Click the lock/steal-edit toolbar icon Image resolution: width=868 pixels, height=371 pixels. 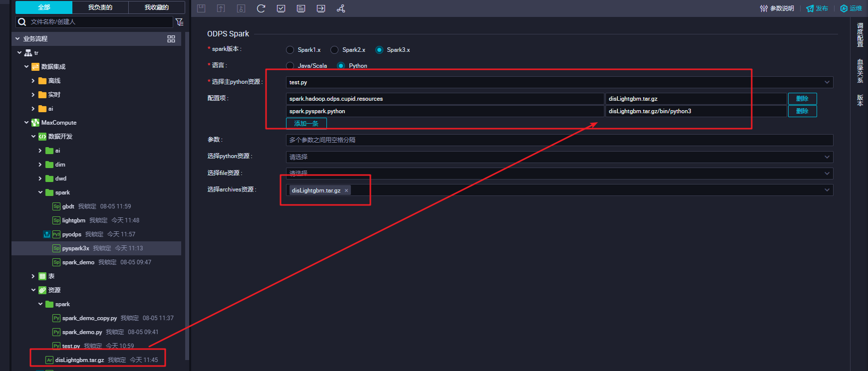pyautogui.click(x=241, y=8)
